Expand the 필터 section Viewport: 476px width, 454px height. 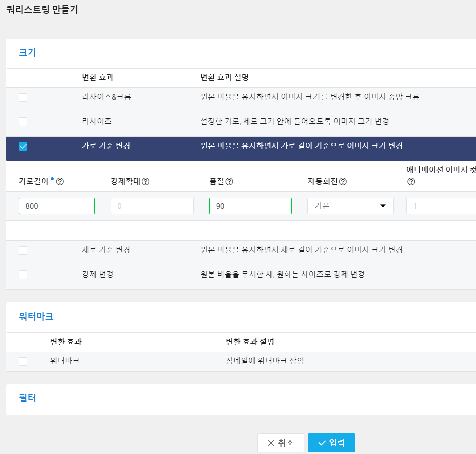[x=28, y=398]
